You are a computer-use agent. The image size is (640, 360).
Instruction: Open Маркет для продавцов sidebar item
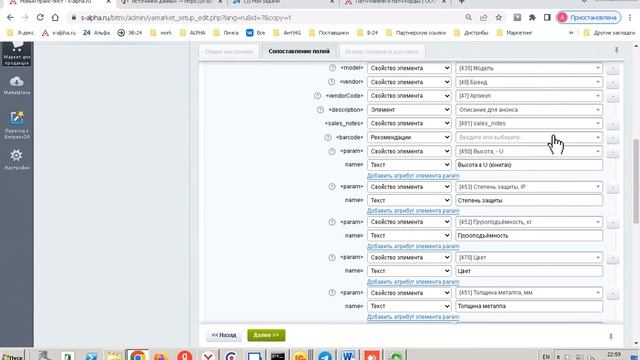pyautogui.click(x=16, y=54)
